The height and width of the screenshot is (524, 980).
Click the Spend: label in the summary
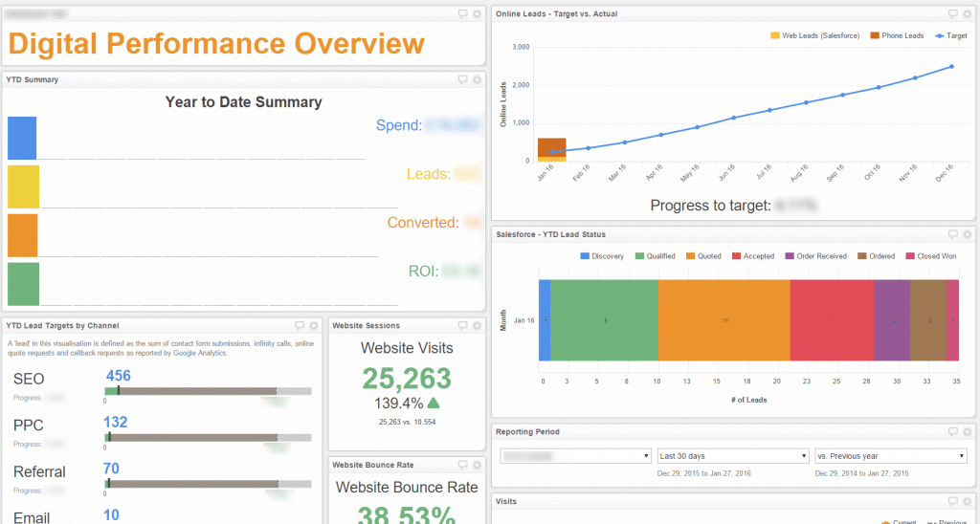click(x=399, y=125)
